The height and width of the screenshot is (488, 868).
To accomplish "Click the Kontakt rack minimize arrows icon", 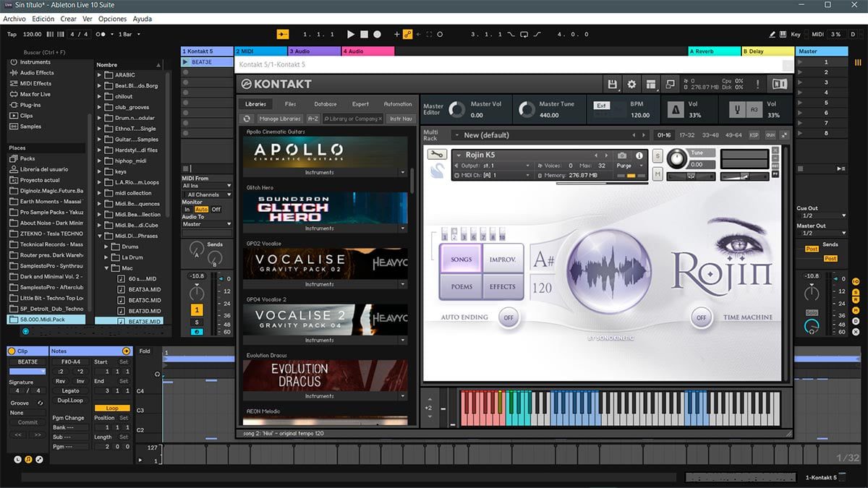I will [x=785, y=134].
